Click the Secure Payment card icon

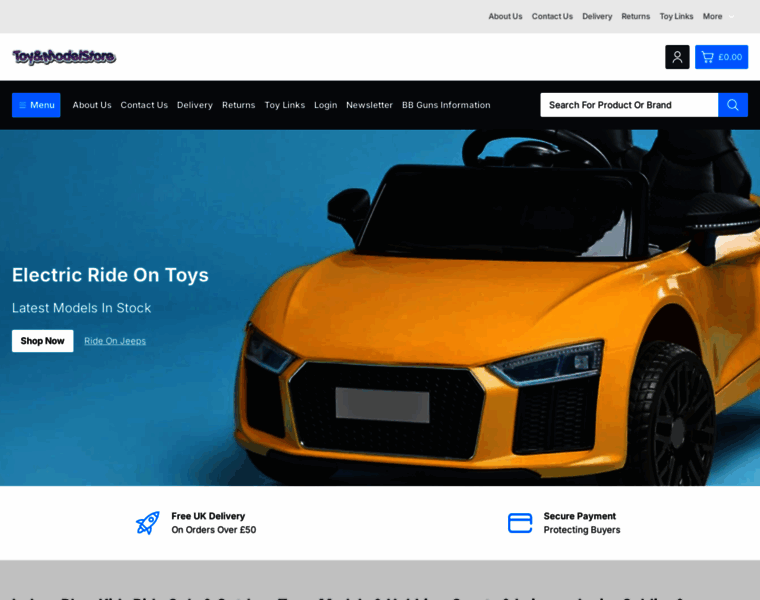[x=520, y=523]
